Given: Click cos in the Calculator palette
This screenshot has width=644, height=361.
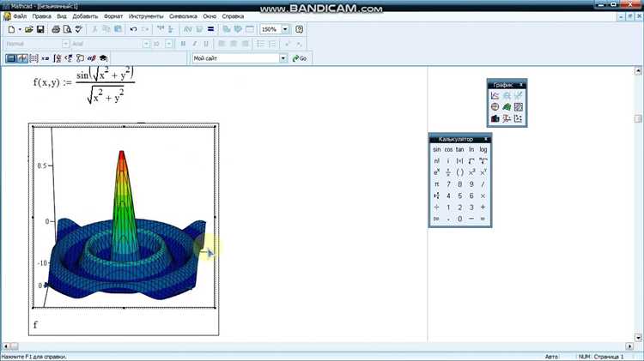Looking at the screenshot, I should click(x=448, y=150).
